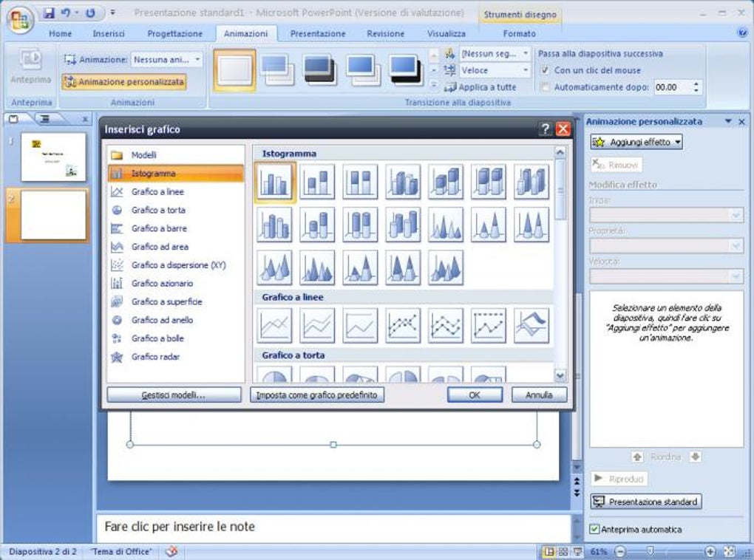Click the zoom slider handle in status bar
The image size is (754, 560).
650,551
